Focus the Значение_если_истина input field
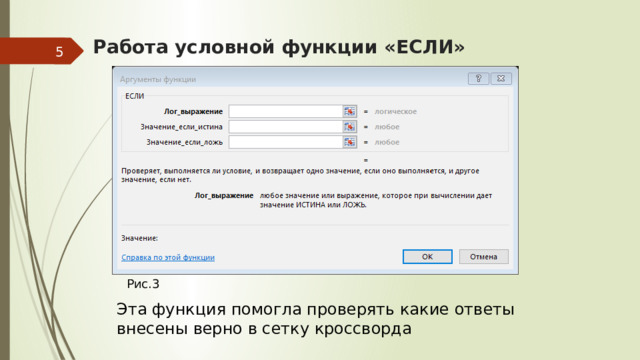The width and height of the screenshot is (640, 360). click(x=285, y=127)
